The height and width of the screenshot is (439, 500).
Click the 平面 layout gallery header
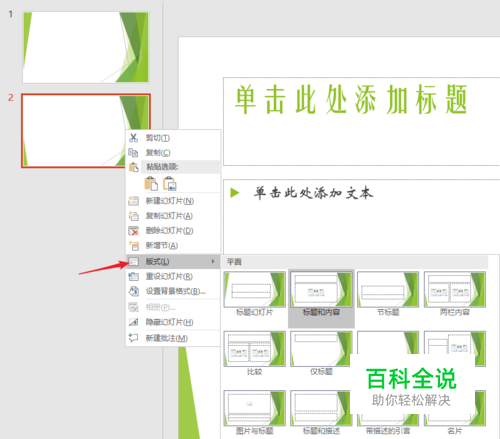click(355, 262)
